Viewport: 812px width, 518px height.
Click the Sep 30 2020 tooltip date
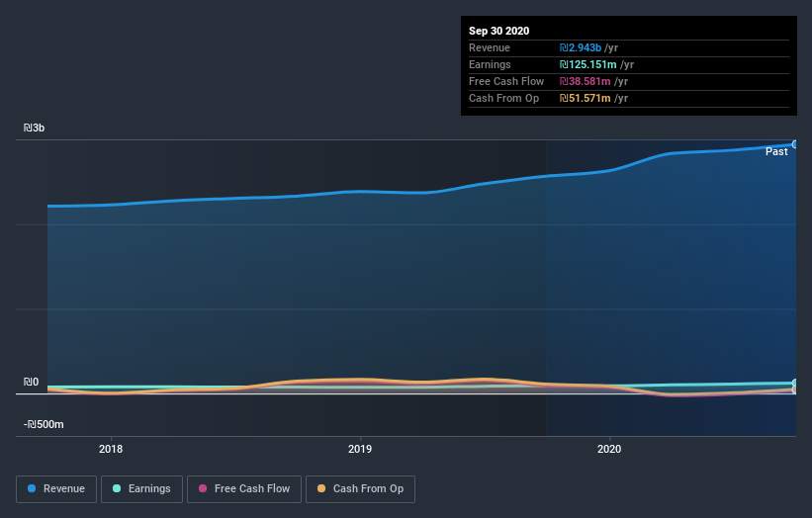pyautogui.click(x=498, y=31)
